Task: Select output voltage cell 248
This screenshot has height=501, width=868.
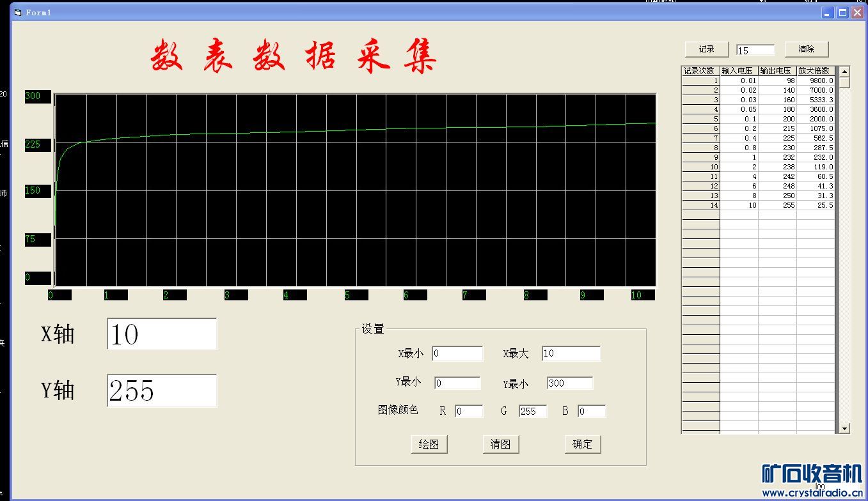Action: pyautogui.click(x=777, y=186)
